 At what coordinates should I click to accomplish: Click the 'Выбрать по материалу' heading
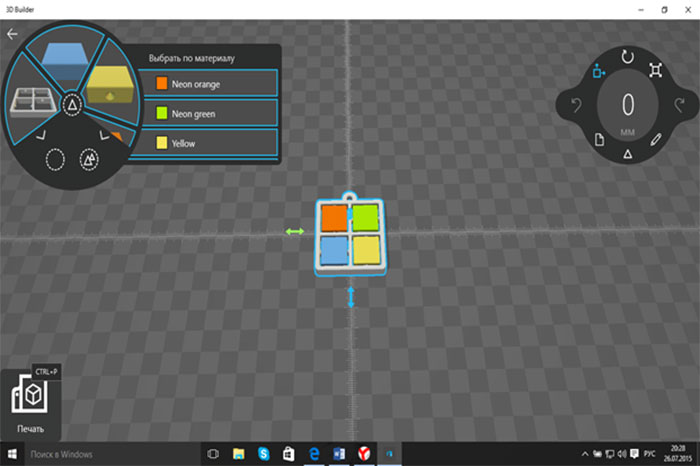click(192, 58)
